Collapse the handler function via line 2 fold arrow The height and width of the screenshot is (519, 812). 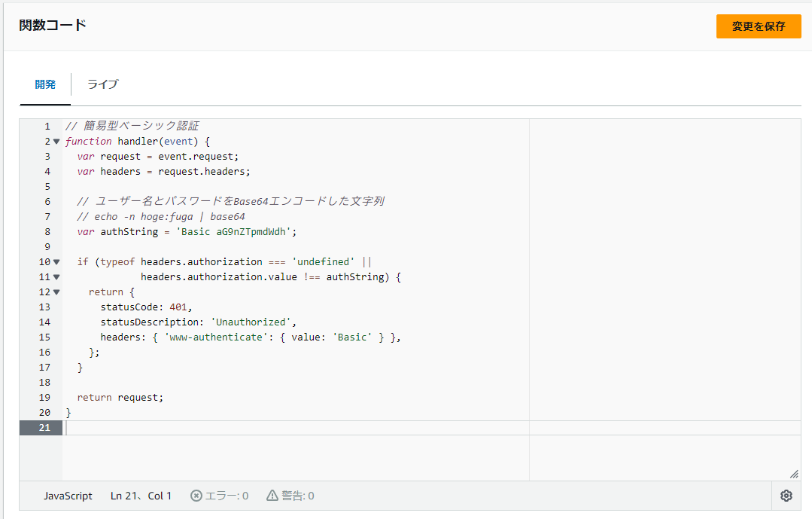point(56,141)
